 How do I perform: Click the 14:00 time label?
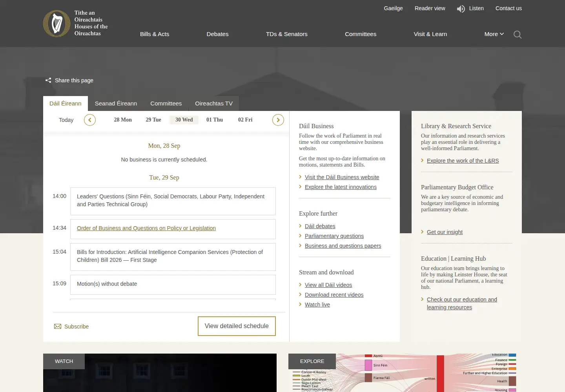click(x=60, y=196)
